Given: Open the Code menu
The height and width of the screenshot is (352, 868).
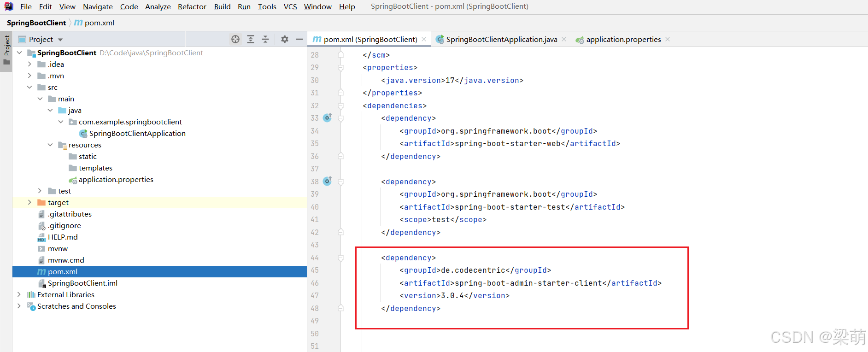Looking at the screenshot, I should pyautogui.click(x=129, y=6).
